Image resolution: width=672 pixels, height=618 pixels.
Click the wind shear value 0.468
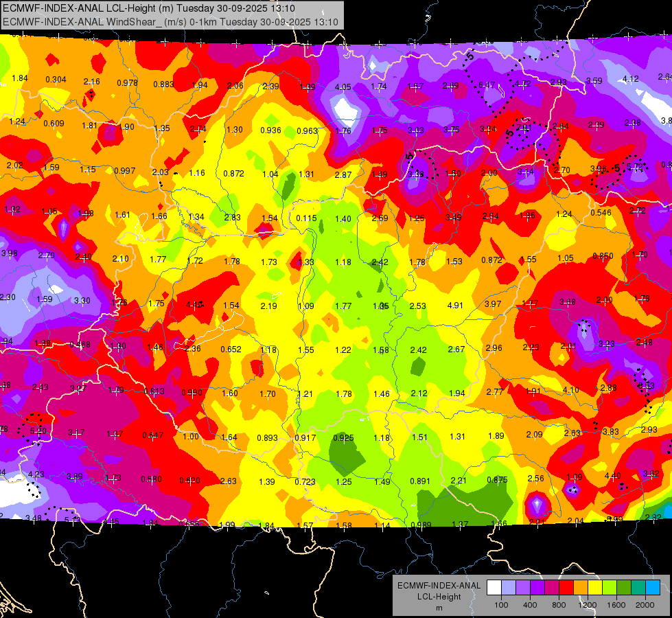click(x=80, y=345)
